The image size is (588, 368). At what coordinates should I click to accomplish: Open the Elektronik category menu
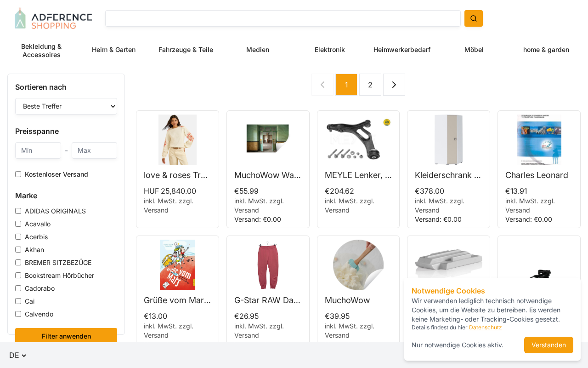[329, 50]
